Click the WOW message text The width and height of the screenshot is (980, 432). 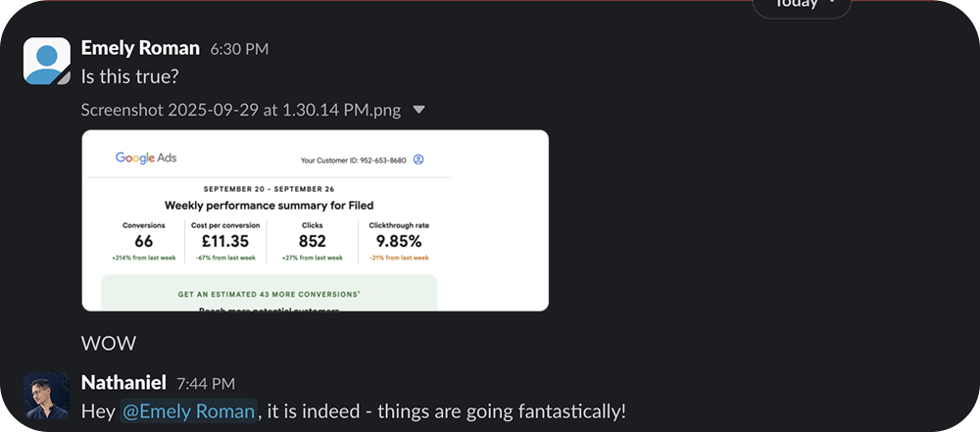click(x=109, y=343)
